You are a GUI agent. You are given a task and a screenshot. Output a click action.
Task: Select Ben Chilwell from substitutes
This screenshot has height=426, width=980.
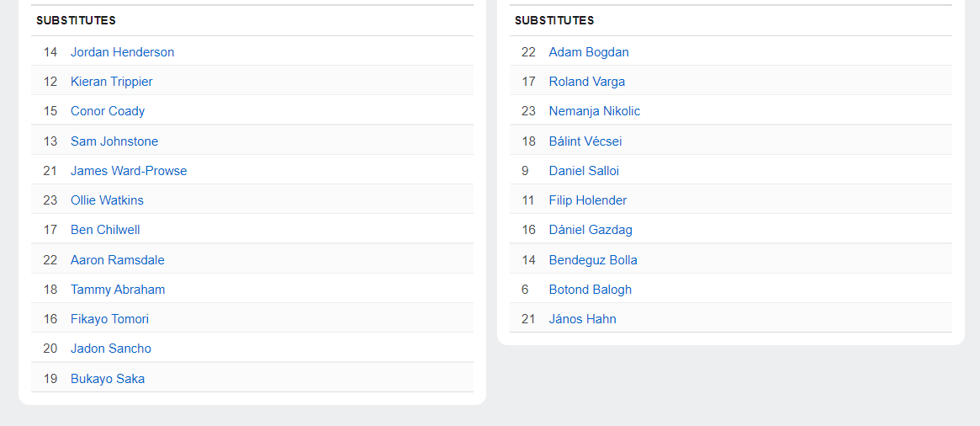[105, 230]
